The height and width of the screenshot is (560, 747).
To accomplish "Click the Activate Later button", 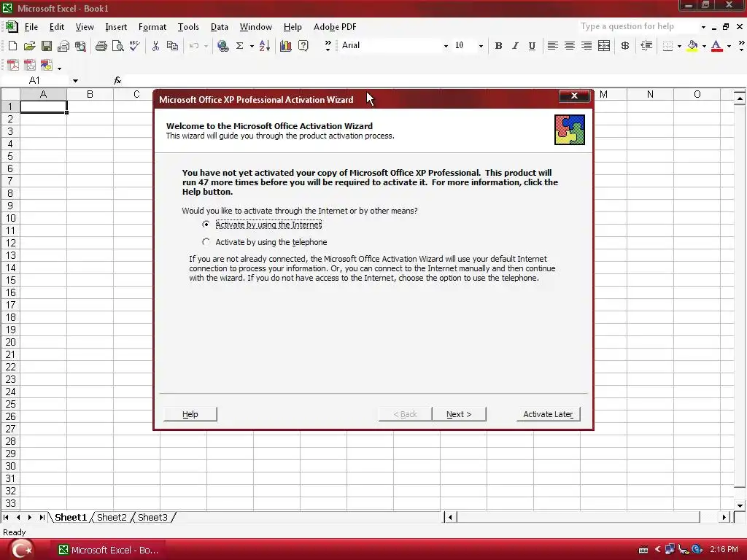I will [x=549, y=414].
